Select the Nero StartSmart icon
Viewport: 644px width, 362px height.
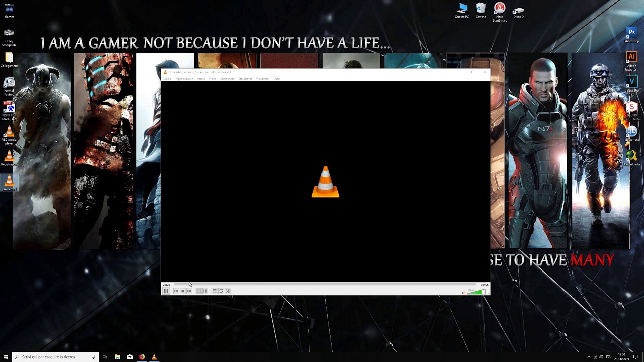(x=500, y=13)
